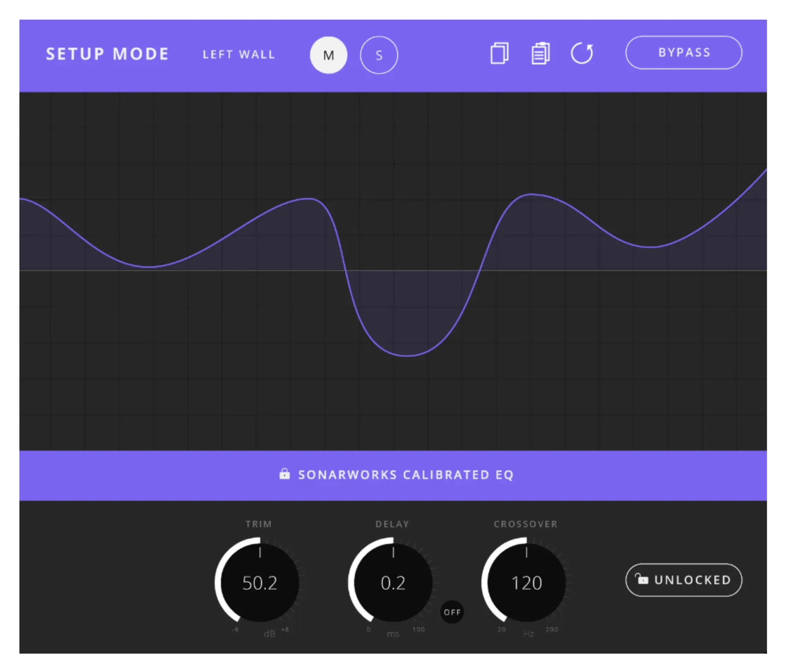This screenshot has height=672, width=788.
Task: Select the Setup Mode title
Action: click(107, 54)
